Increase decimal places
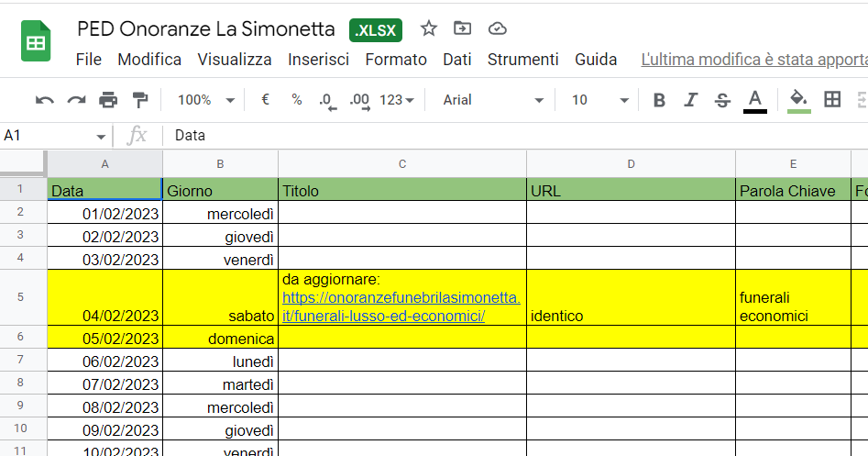This screenshot has height=456, width=868. coord(360,102)
